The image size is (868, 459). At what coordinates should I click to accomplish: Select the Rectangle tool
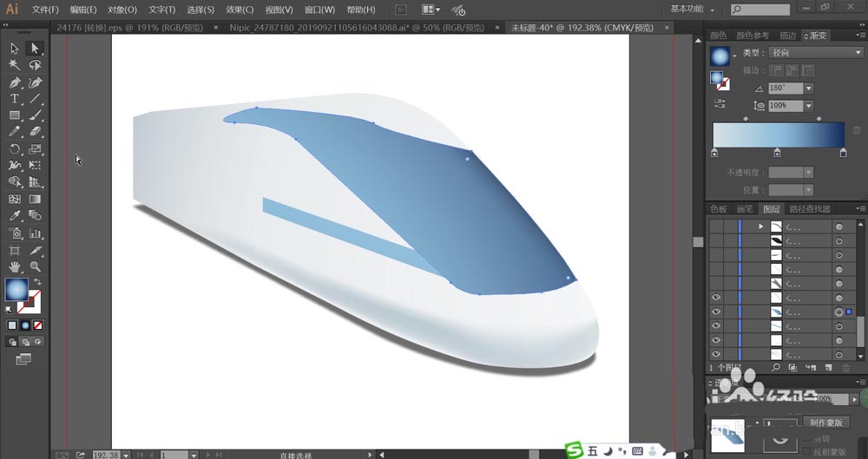coord(15,115)
